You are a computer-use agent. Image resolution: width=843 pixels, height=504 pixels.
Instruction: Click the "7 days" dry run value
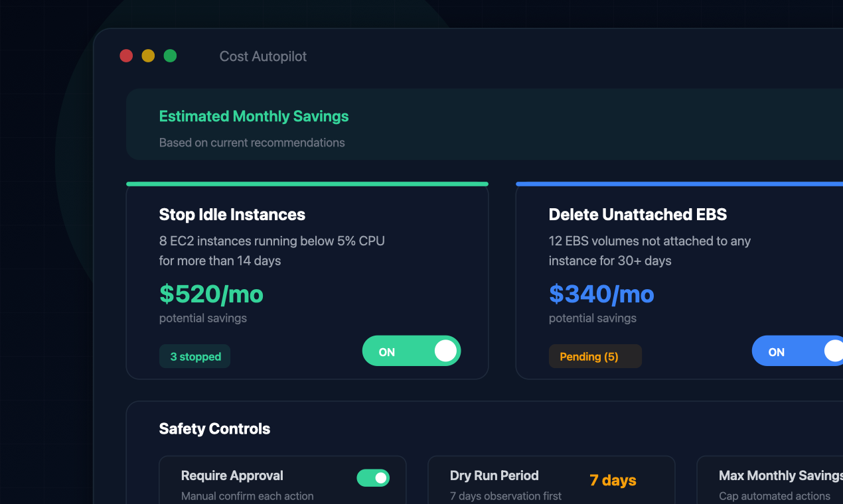pos(612,481)
